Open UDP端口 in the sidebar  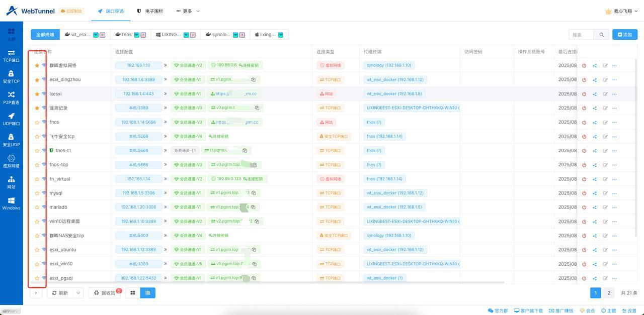(x=11, y=119)
